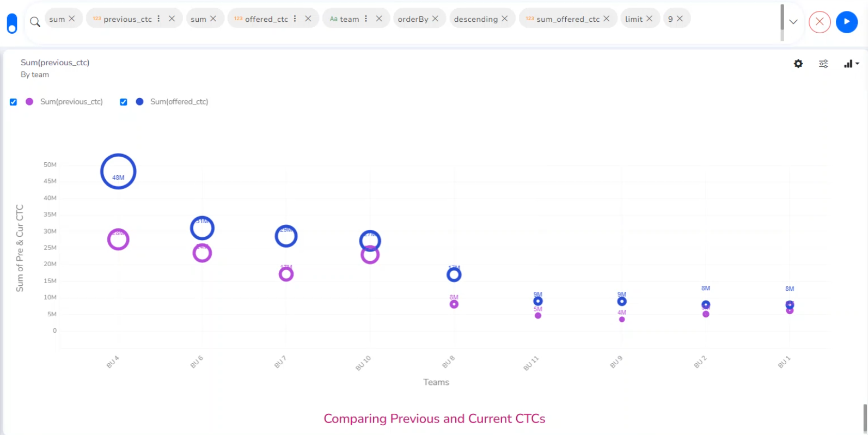Click the search bar vertical scrollbar
The width and height of the screenshot is (868, 435).
pos(782,22)
